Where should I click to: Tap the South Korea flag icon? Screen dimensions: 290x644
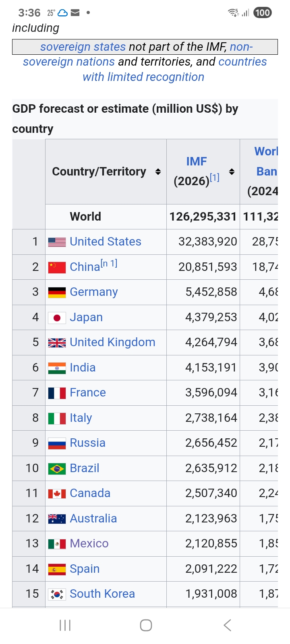(57, 594)
